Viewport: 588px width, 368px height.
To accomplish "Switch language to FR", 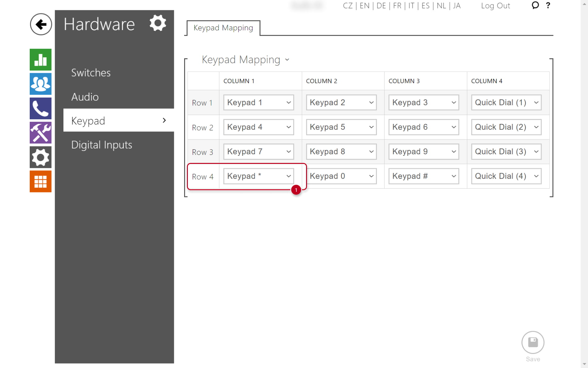I will pos(397,6).
